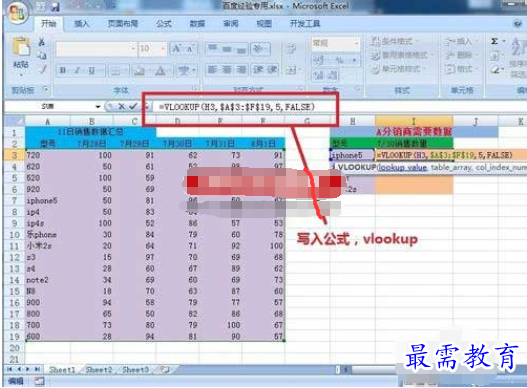Align cell text left
The height and width of the screenshot is (388, 527).
point(212,70)
